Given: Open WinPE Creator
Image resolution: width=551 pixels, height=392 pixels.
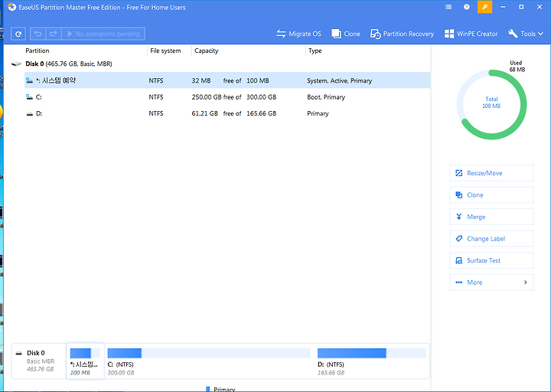Looking at the screenshot, I should pos(471,34).
